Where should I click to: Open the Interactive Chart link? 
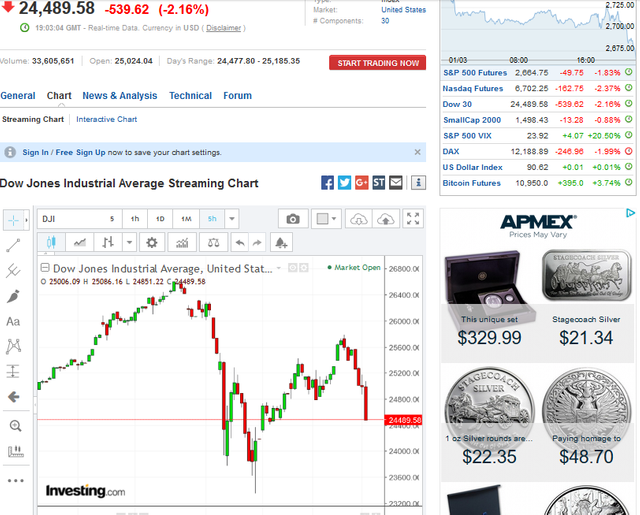[107, 120]
